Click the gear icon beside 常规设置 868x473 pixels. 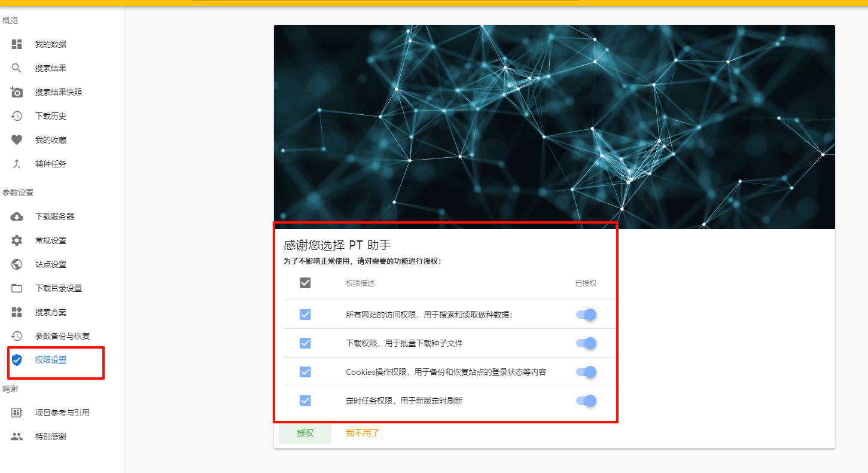(x=17, y=240)
